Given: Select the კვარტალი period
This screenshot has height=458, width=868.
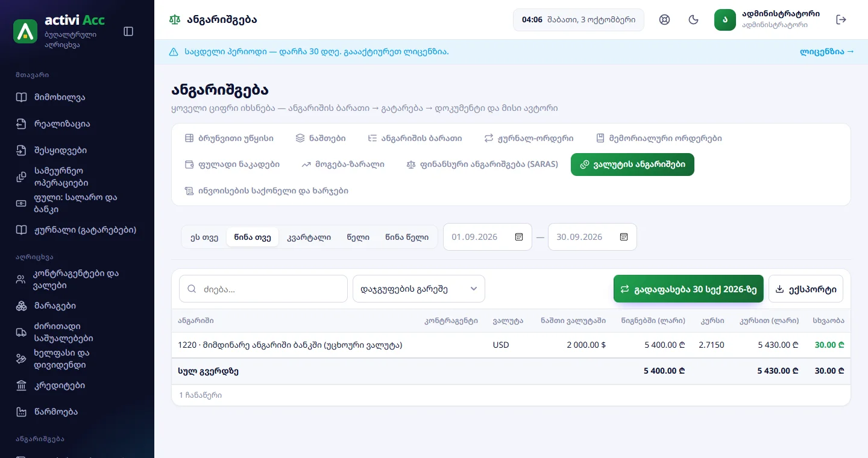Looking at the screenshot, I should point(309,237).
